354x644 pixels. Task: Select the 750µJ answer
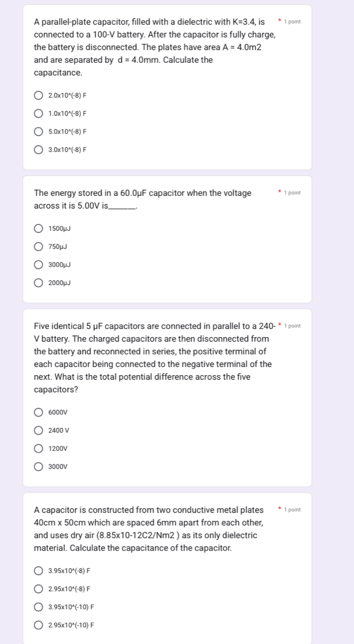(39, 247)
